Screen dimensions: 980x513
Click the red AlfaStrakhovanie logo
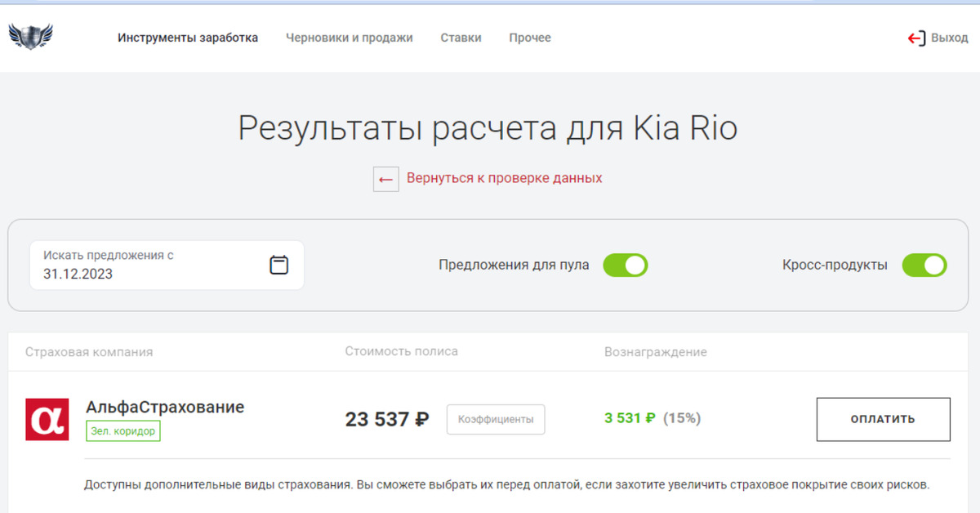coord(47,419)
